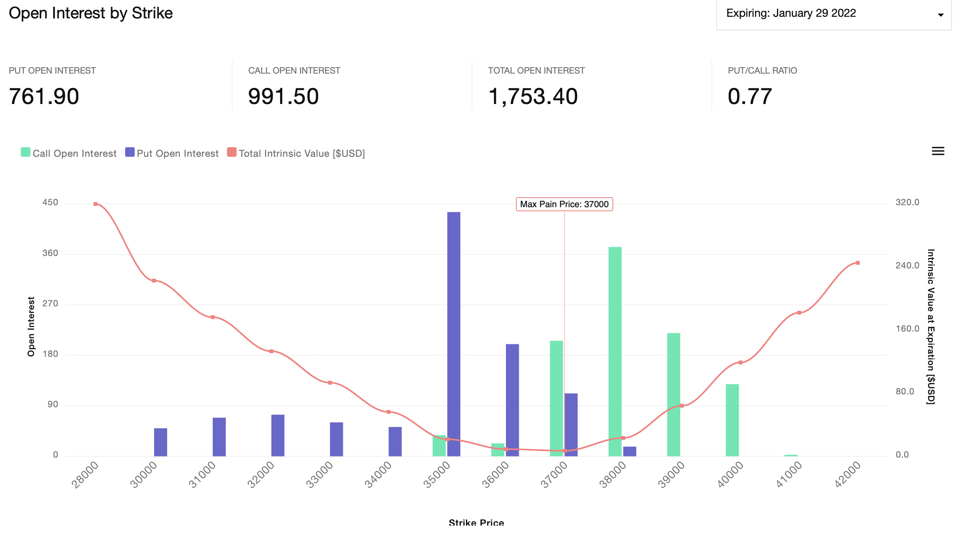Screen dimensions: 980x540
Task: Toggle Total Intrinsic Value legend series
Action: click(296, 153)
